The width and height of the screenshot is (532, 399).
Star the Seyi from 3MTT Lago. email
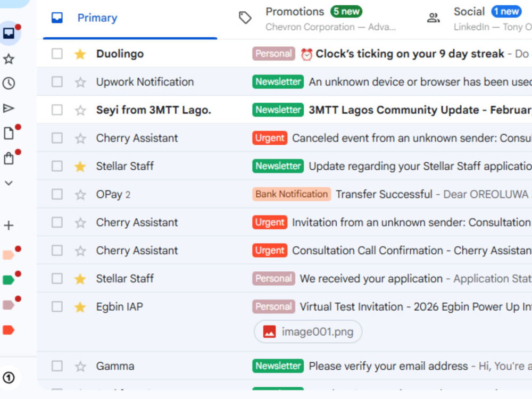coord(80,110)
